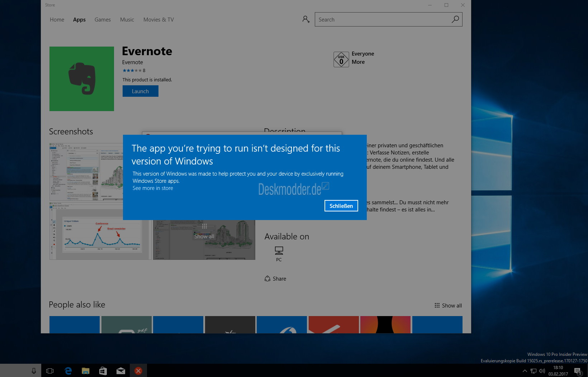
Task: Click the volume speaker tray icon
Action: pyautogui.click(x=542, y=371)
